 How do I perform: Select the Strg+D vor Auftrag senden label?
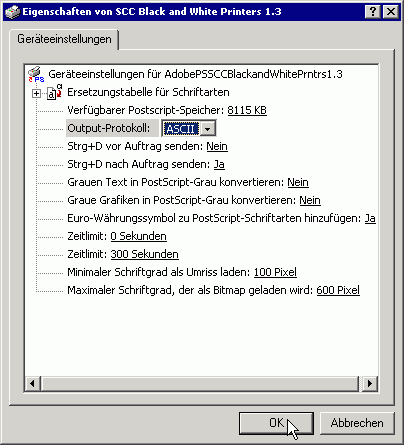point(135,146)
